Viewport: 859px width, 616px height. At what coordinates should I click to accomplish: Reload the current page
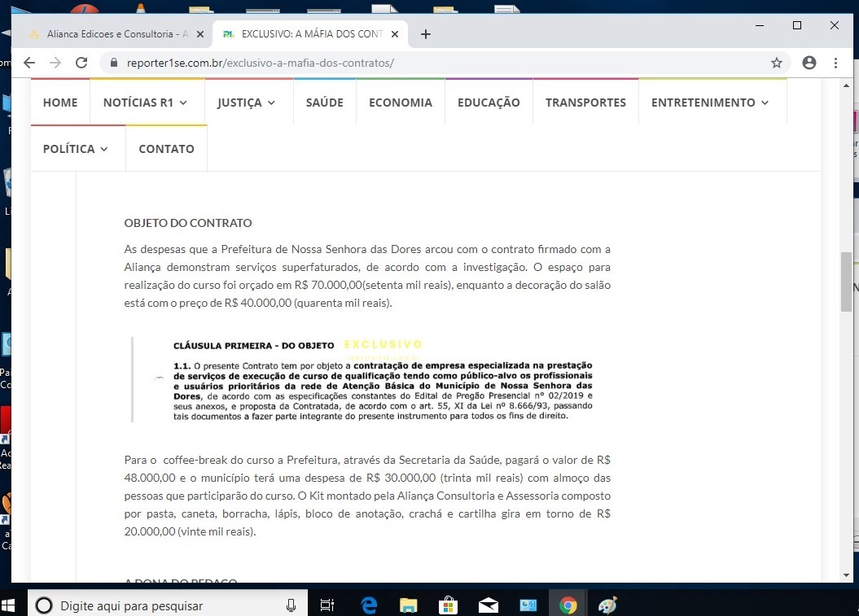(81, 63)
